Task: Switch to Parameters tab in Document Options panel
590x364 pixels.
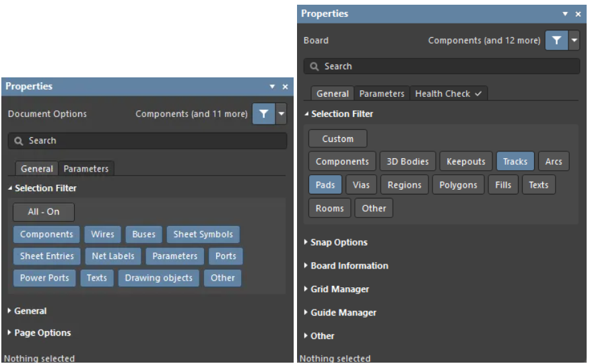Action: click(86, 169)
